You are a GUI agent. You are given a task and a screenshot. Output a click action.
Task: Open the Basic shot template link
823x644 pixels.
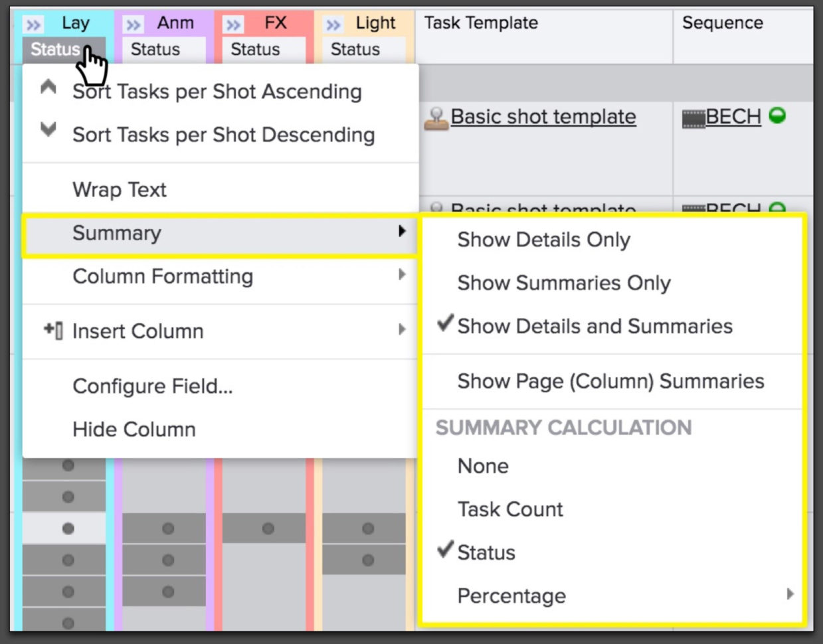click(543, 117)
